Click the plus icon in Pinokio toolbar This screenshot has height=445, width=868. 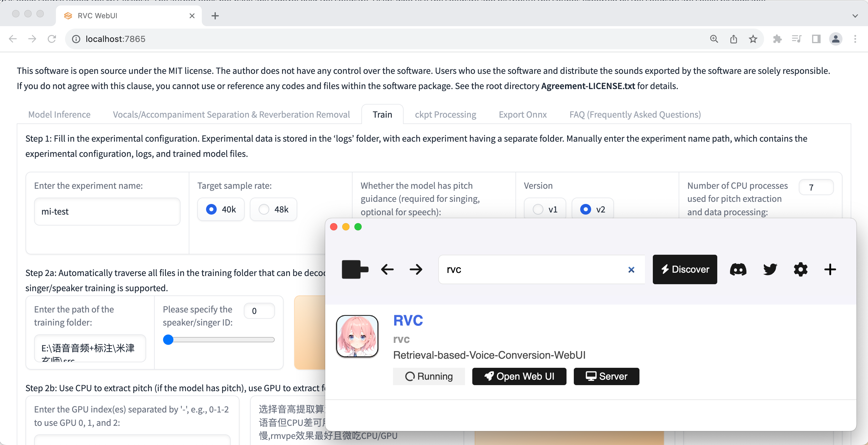coord(830,269)
